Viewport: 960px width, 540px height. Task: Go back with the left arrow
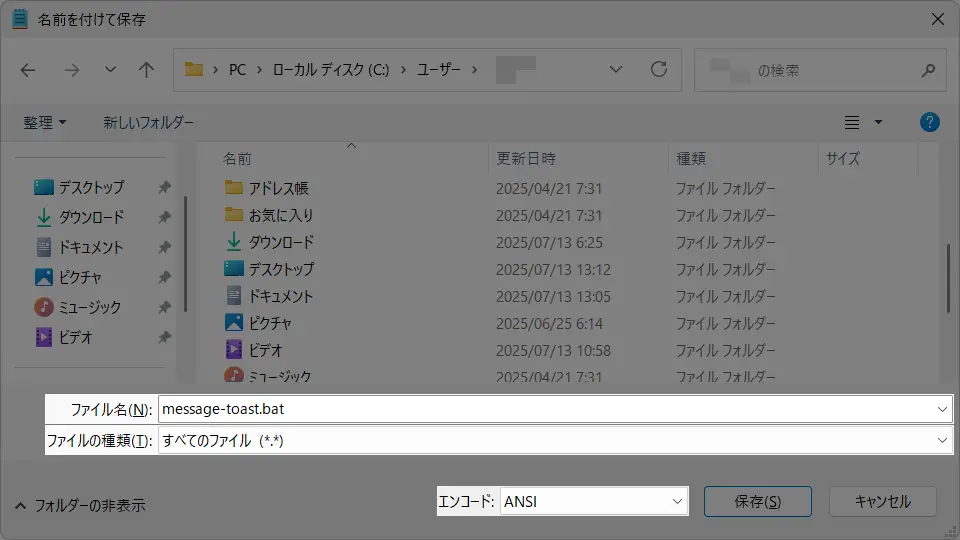[x=28, y=70]
